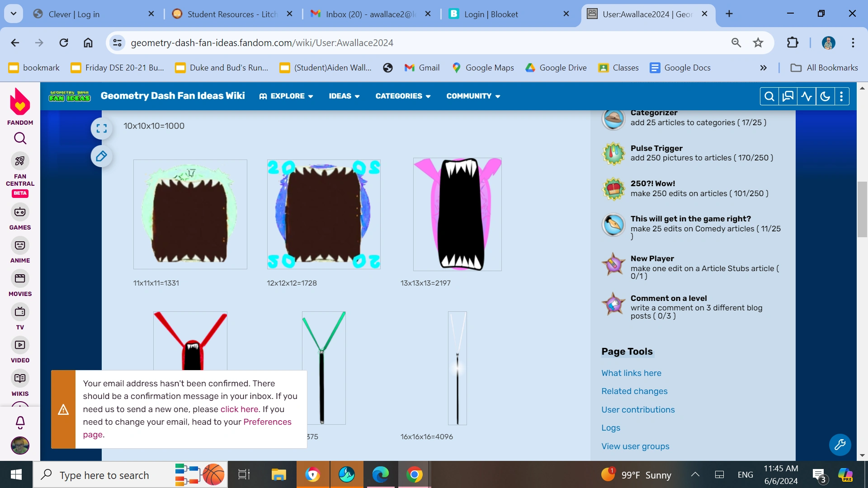The image size is (868, 488).
Task: Click the expand fullscreen content icon
Action: 102,128
